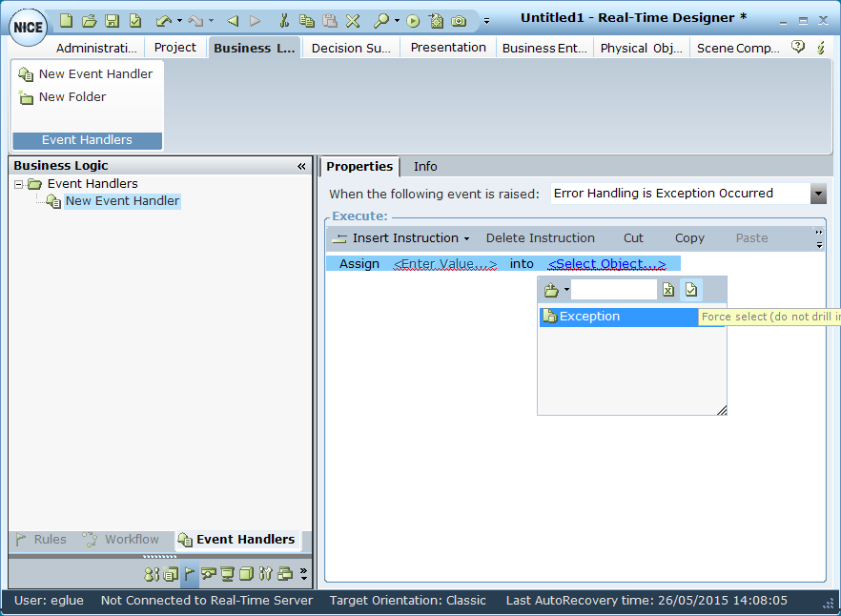Open the event raised dropdown list
Screen dimensions: 841x616
pos(818,194)
